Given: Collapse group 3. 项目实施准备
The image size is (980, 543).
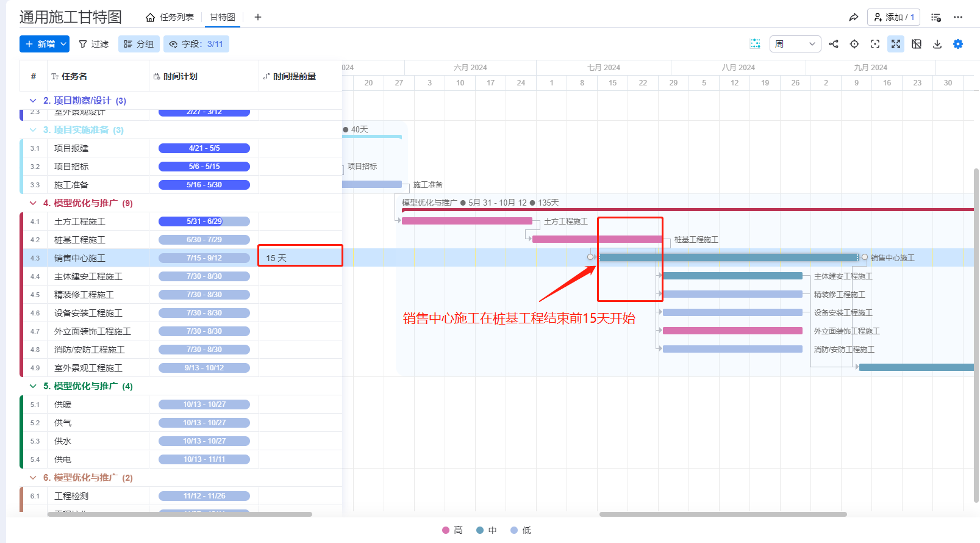Looking at the screenshot, I should [33, 130].
